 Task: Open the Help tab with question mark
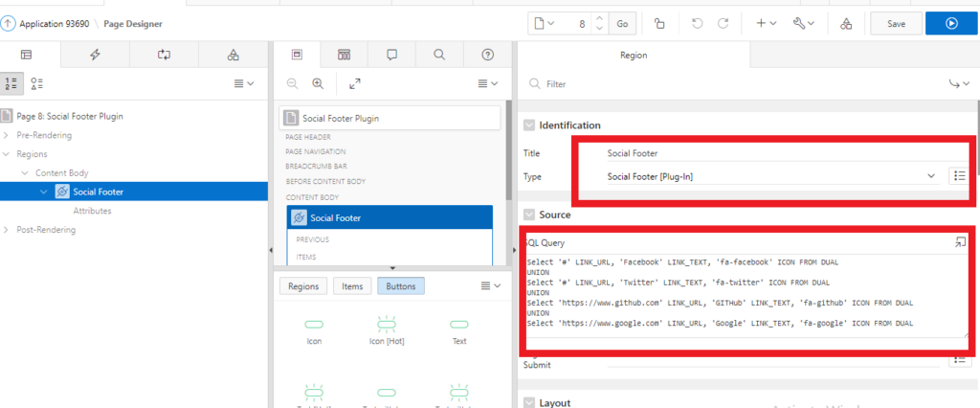pyautogui.click(x=488, y=55)
